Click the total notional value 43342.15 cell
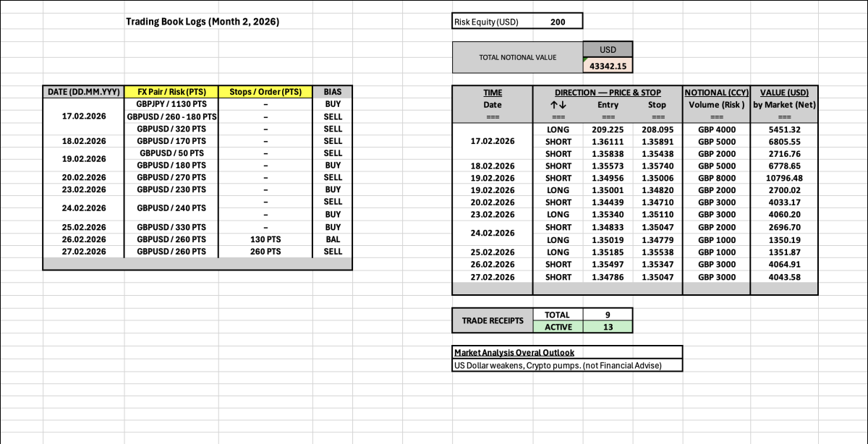This screenshot has height=444, width=868. [x=607, y=66]
